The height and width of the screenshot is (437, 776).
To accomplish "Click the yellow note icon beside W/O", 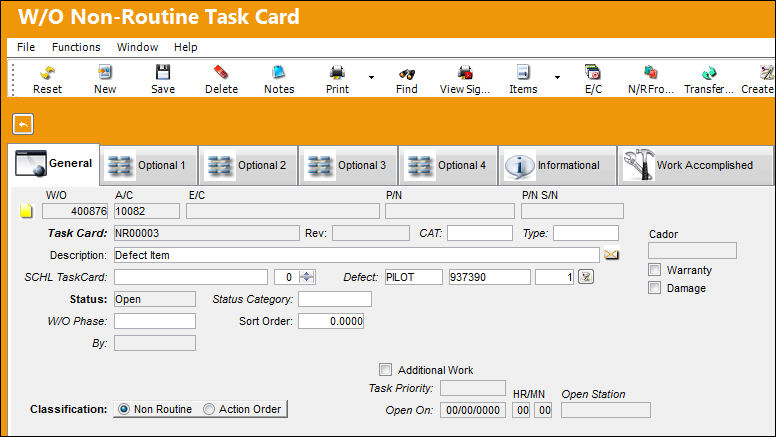I will [26, 211].
